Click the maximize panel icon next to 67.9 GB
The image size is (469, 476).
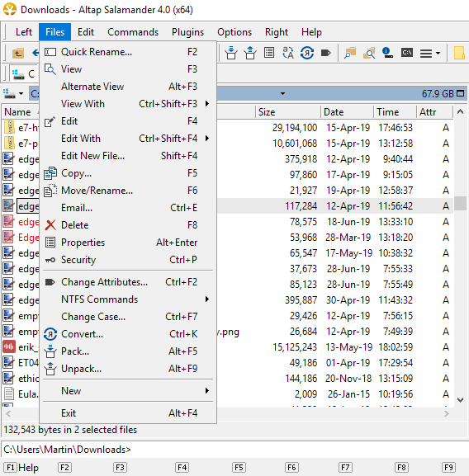click(461, 93)
